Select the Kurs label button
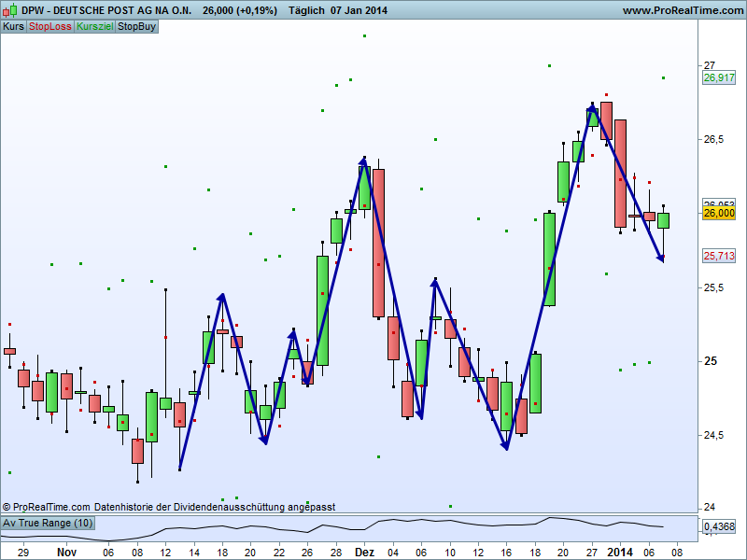The width and height of the screenshot is (747, 560). click(x=13, y=27)
